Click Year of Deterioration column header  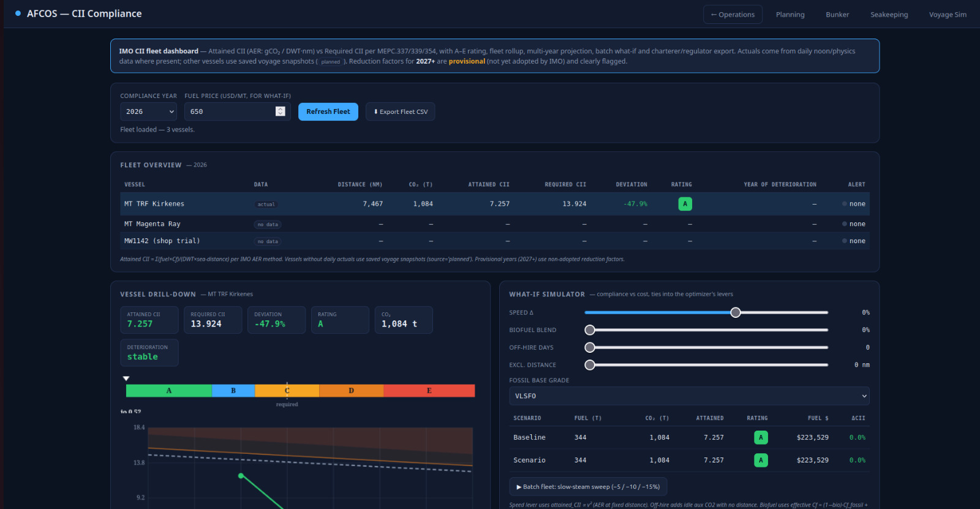pyautogui.click(x=780, y=184)
